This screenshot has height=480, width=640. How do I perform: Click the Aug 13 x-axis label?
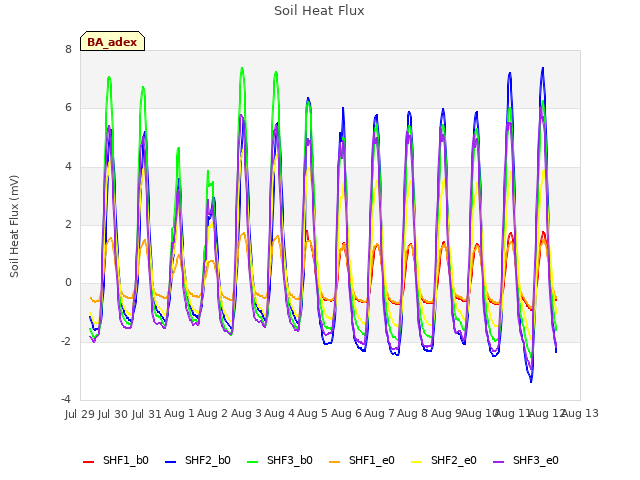pos(580,413)
